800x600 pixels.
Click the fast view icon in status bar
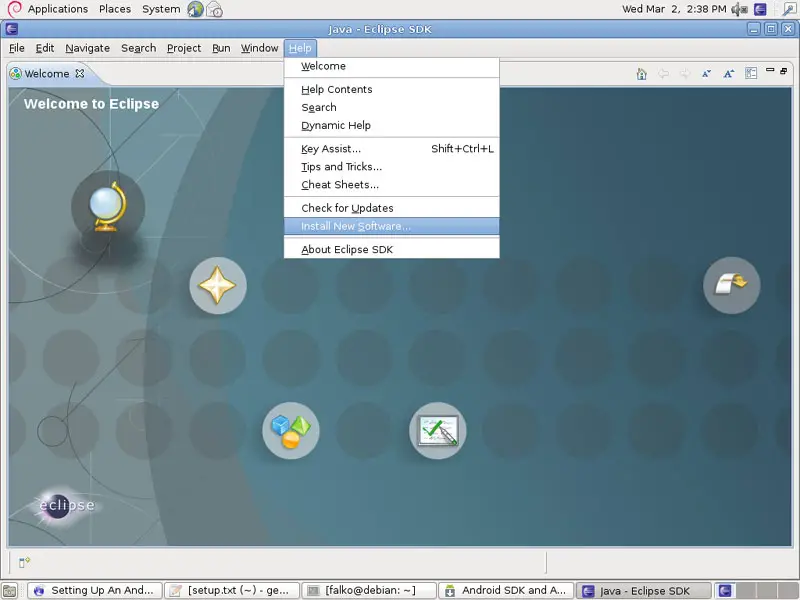pyautogui.click(x=24, y=562)
